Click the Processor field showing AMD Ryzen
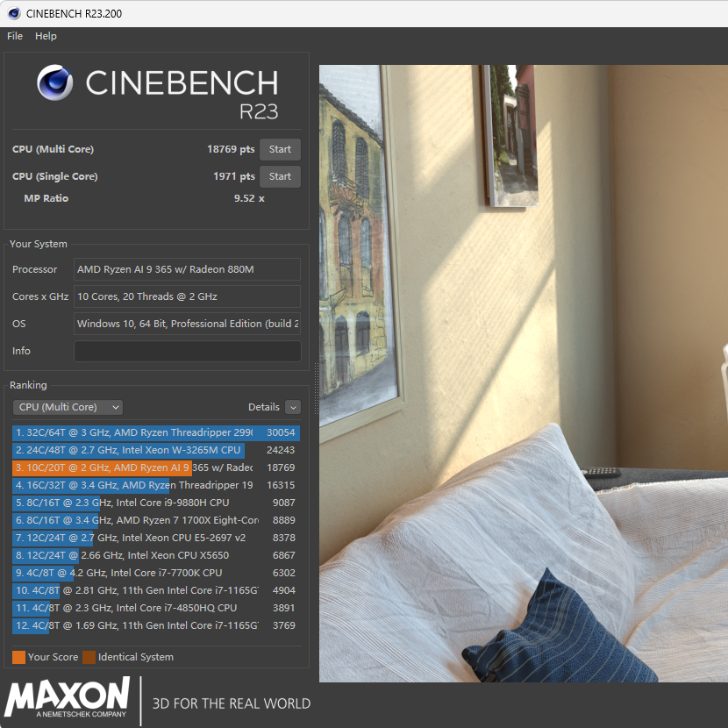The width and height of the screenshot is (728, 728). [187, 269]
